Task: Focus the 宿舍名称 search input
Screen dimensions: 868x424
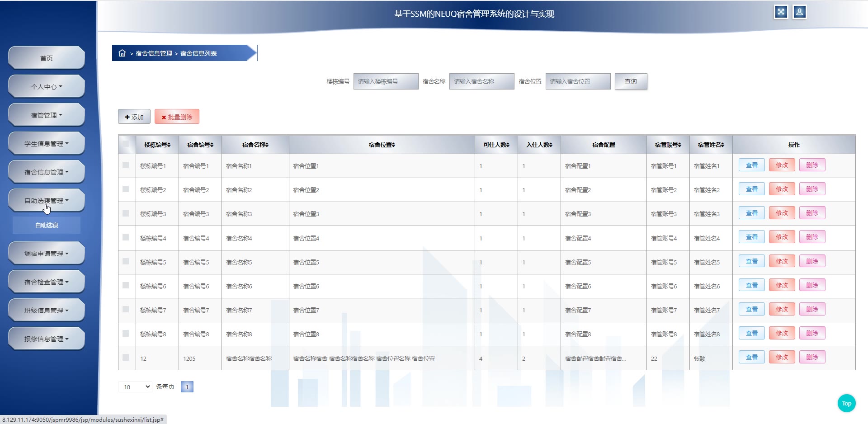Action: (481, 81)
